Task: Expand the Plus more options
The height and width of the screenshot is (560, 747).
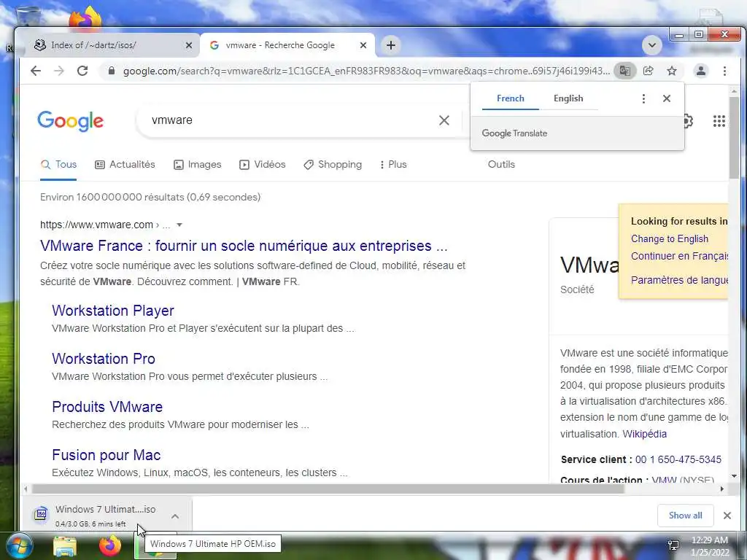Action: click(393, 165)
